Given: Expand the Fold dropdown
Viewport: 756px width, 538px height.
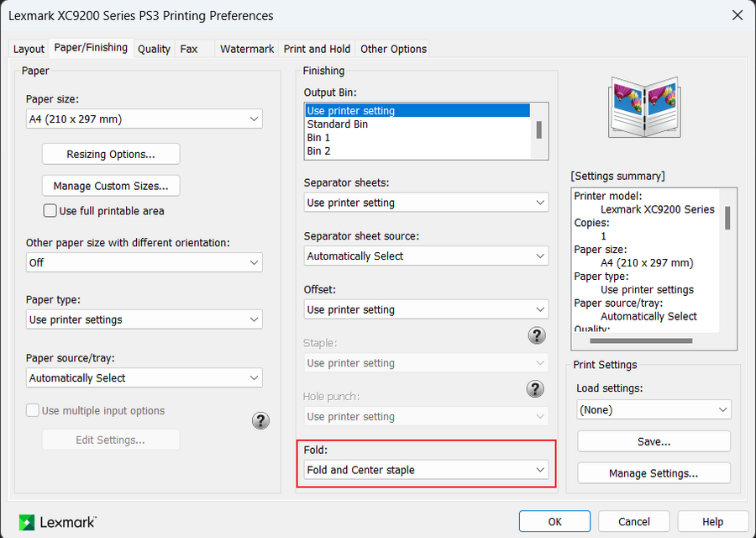Looking at the screenshot, I should click(x=426, y=470).
